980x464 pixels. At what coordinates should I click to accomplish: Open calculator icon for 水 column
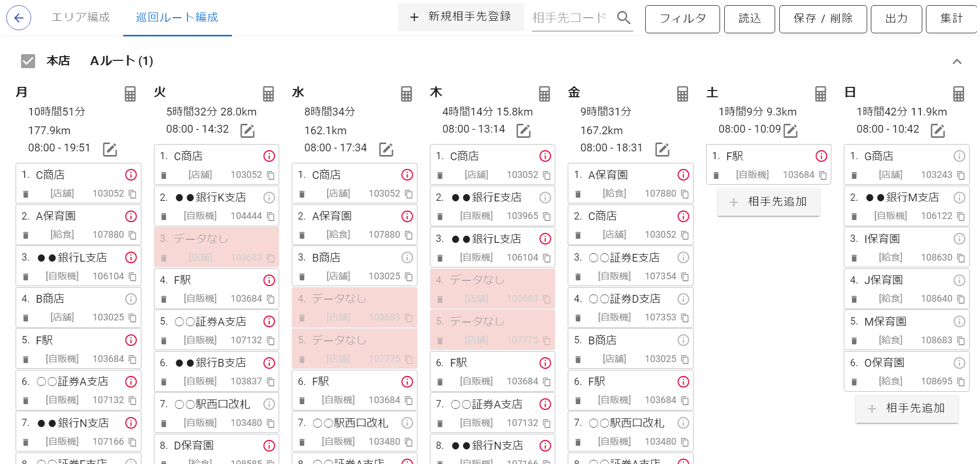click(407, 94)
